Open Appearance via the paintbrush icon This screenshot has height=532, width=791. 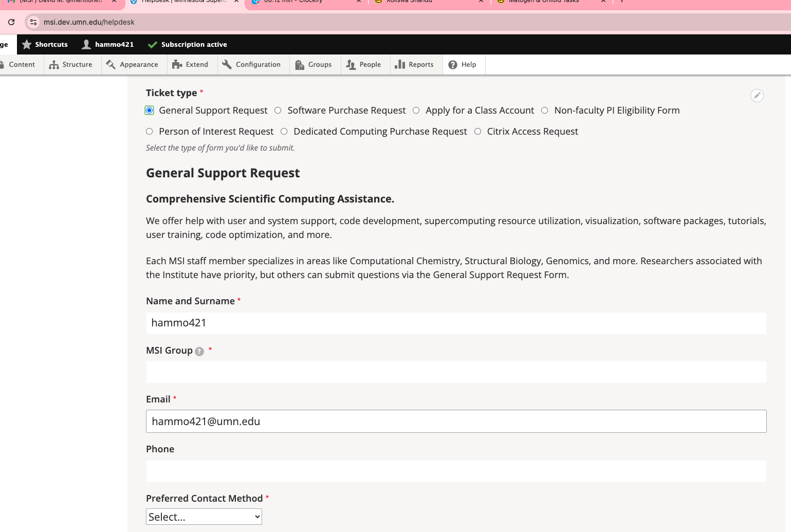point(111,65)
